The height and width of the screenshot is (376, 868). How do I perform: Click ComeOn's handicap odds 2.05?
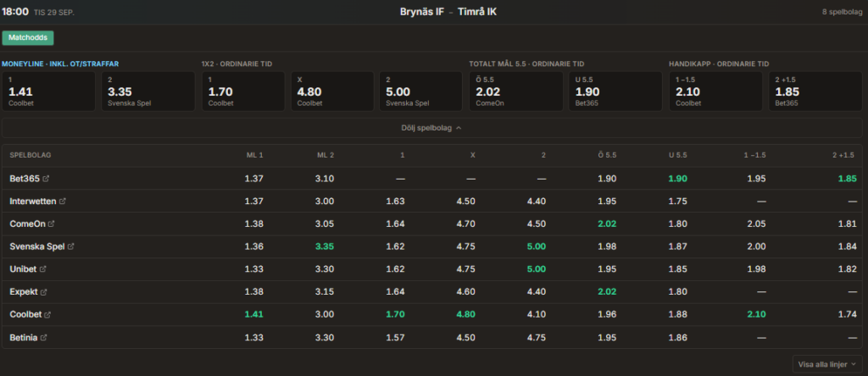tap(756, 224)
